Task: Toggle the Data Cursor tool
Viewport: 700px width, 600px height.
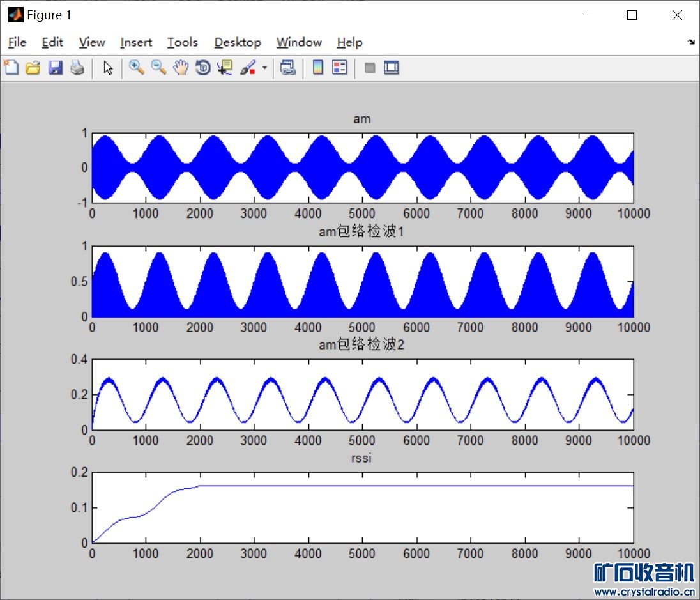Action: 225,68
